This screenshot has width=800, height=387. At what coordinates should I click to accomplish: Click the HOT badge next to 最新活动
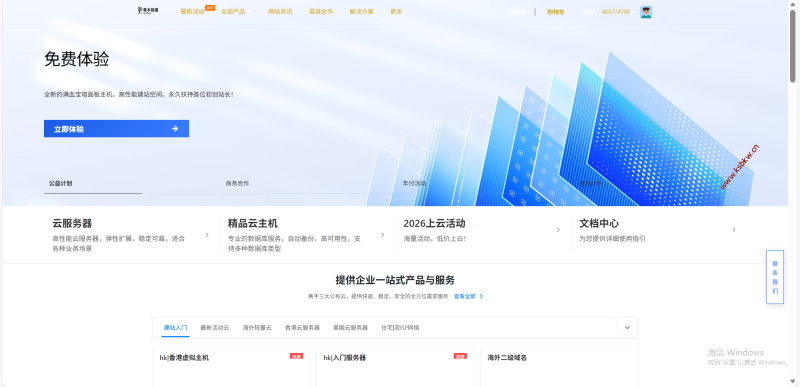click(x=210, y=8)
